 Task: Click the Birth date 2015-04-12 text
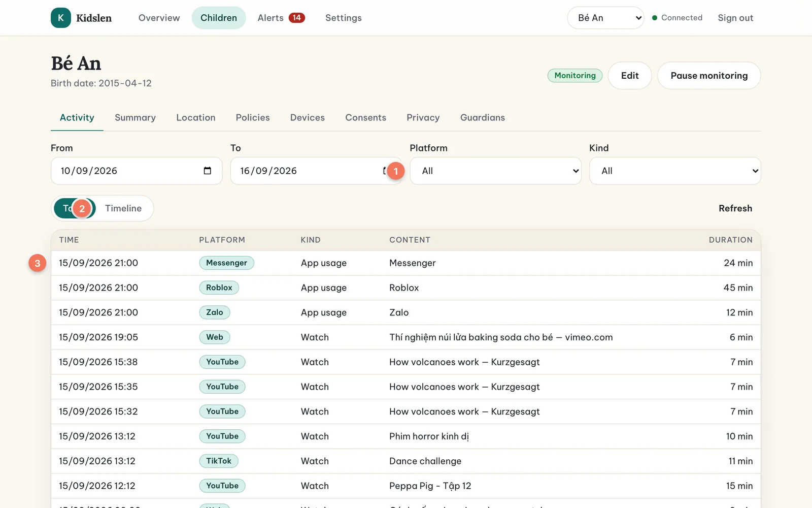(x=101, y=83)
